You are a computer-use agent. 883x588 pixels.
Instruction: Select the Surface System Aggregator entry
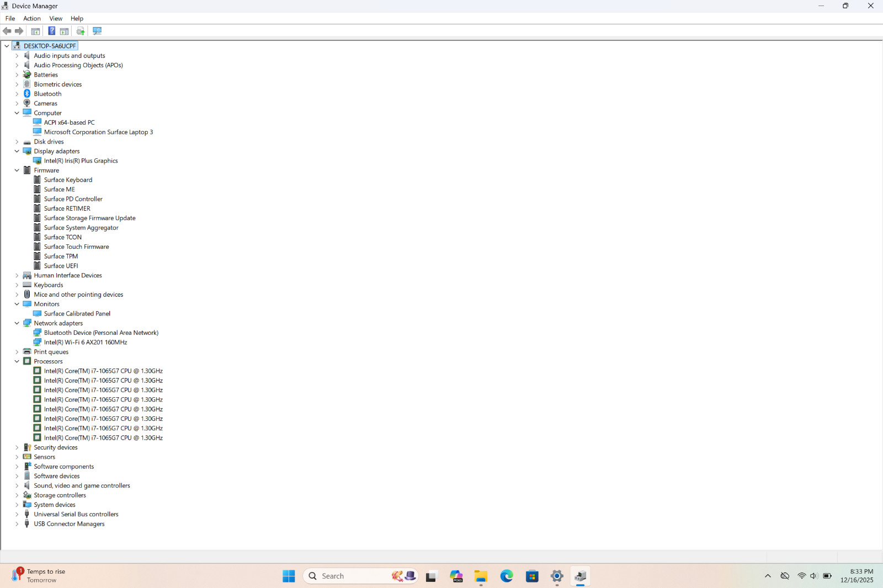(81, 228)
